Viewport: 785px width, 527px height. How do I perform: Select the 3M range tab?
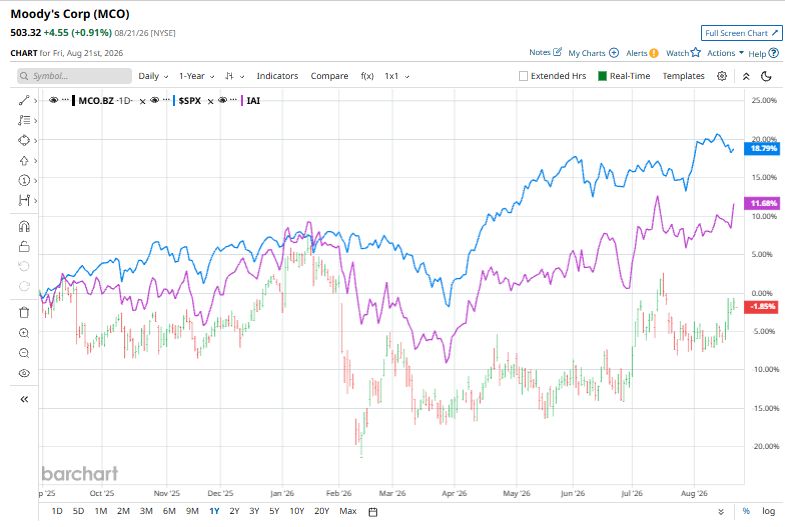coord(146,511)
